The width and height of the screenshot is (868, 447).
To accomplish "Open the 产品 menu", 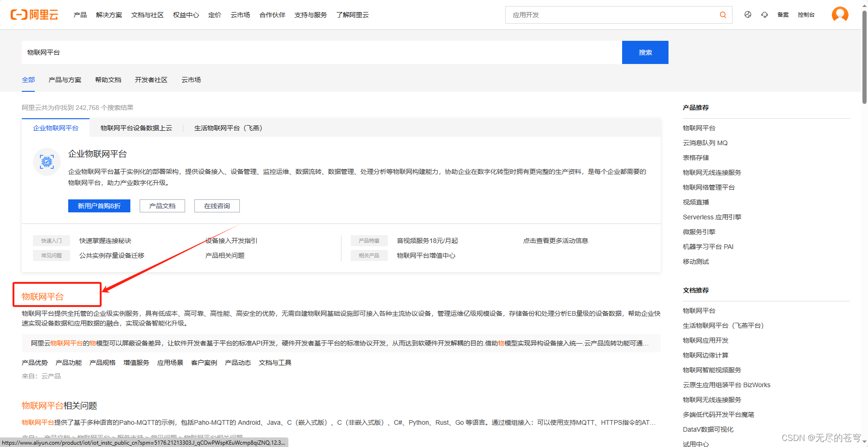I will click(80, 15).
